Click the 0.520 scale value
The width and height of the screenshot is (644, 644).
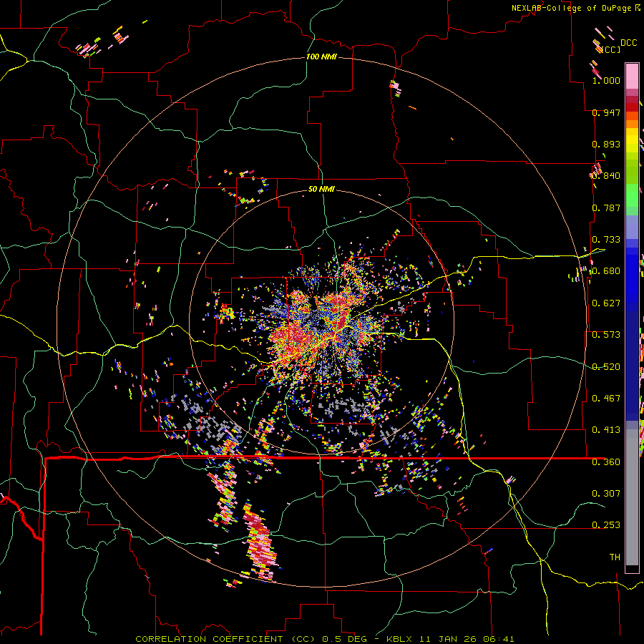click(606, 367)
